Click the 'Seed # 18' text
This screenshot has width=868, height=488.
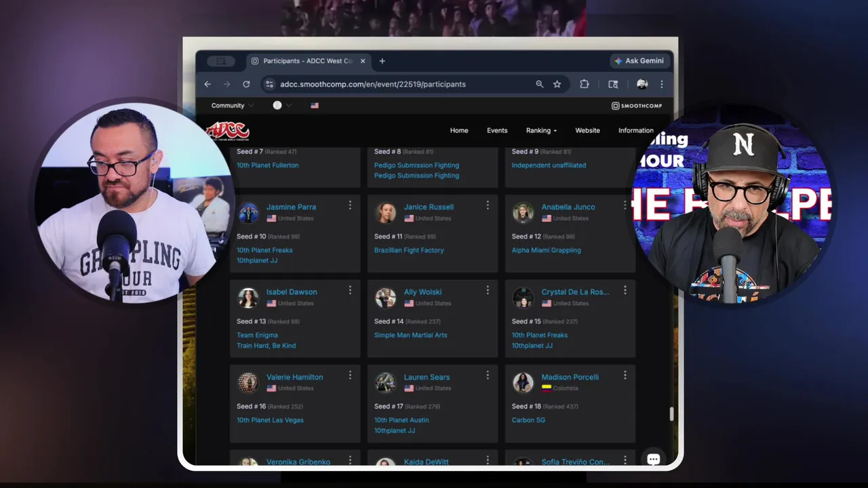(x=526, y=407)
